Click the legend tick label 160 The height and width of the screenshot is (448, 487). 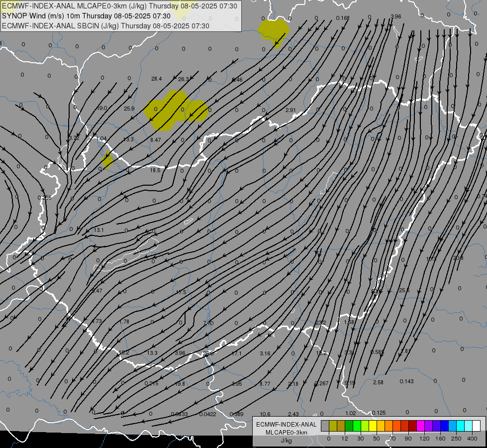pyautogui.click(x=440, y=439)
